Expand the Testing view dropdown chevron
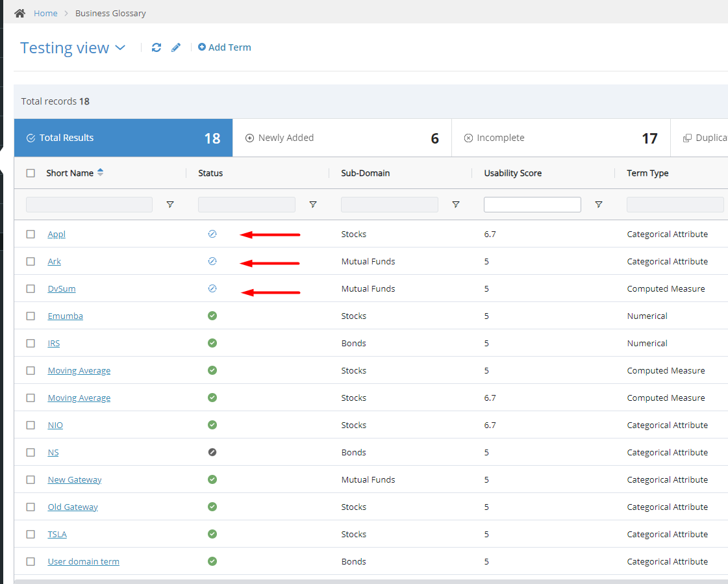728x584 pixels. pyautogui.click(x=120, y=48)
